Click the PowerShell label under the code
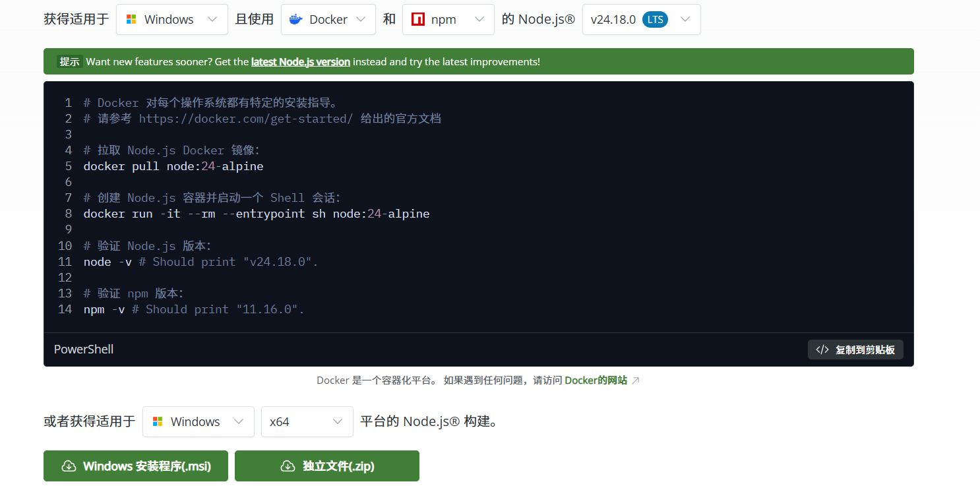 (x=84, y=350)
